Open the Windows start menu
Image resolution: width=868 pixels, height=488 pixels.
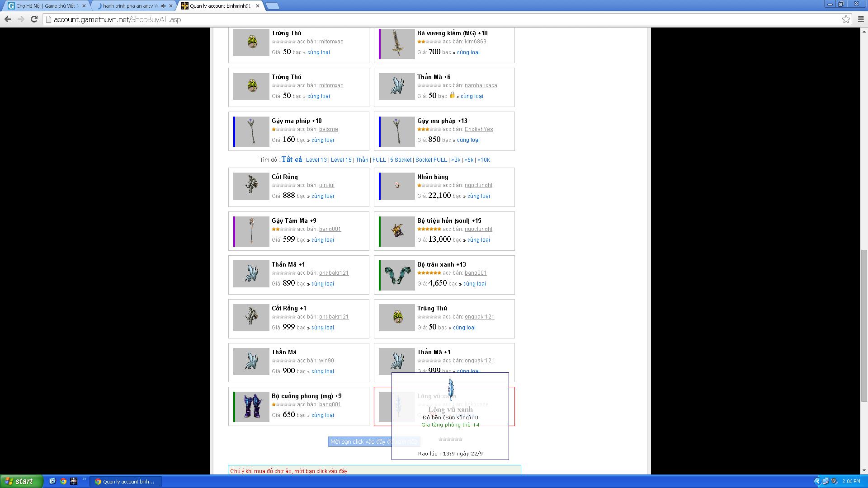[21, 481]
